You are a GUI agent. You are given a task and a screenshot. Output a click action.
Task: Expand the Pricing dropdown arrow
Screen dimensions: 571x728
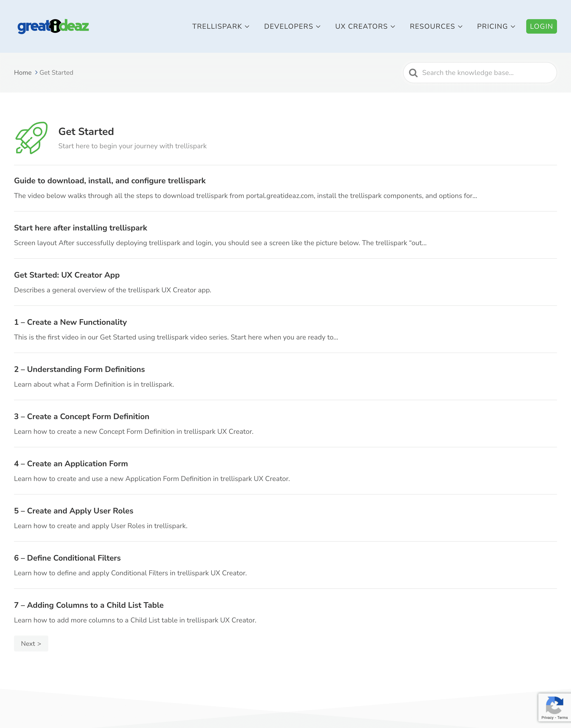[513, 27]
